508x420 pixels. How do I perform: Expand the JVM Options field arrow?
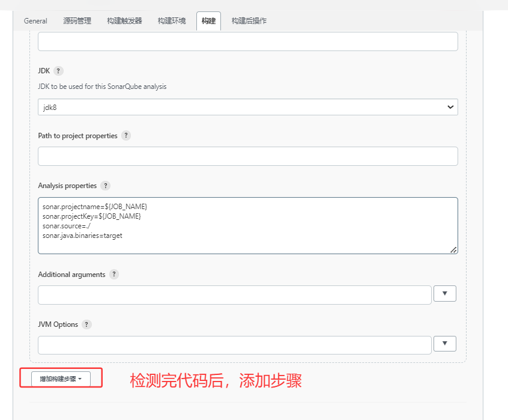click(445, 343)
